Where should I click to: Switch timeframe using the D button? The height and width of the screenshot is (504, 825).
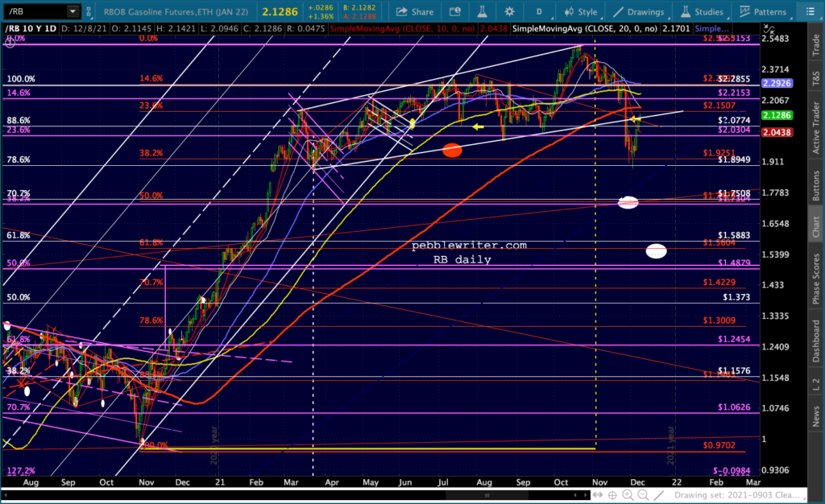[x=539, y=11]
